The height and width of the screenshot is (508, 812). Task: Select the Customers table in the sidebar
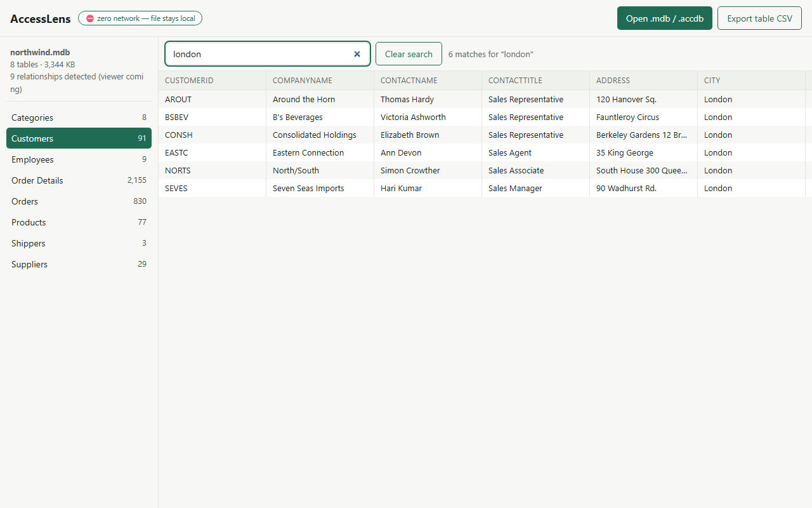tap(79, 138)
